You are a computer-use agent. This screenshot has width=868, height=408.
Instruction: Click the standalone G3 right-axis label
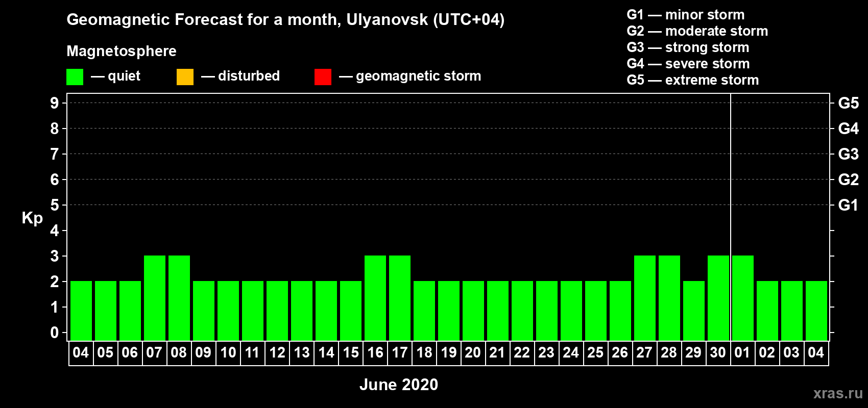click(x=849, y=154)
